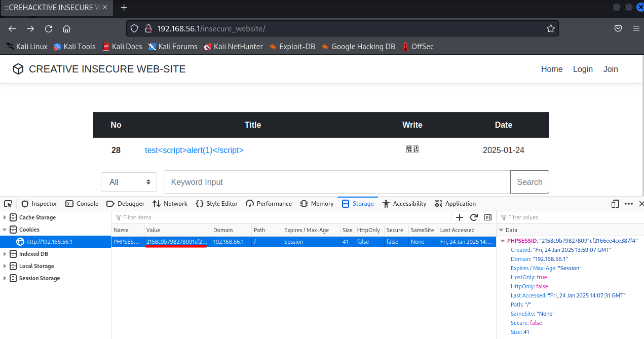Open Exploit-DB bookmark
644x339 pixels.
[x=292, y=47]
